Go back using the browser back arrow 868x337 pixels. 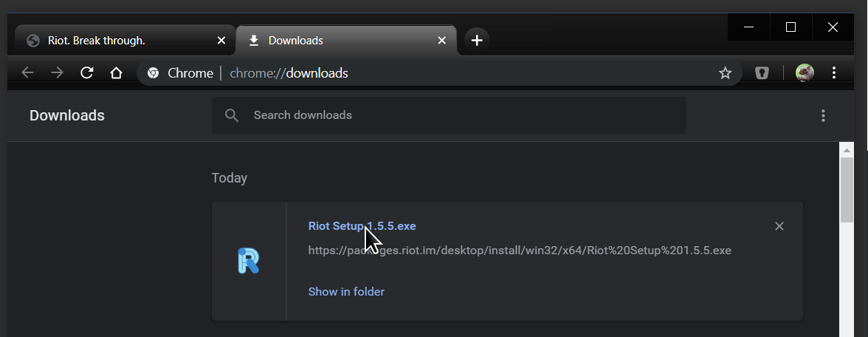click(28, 72)
